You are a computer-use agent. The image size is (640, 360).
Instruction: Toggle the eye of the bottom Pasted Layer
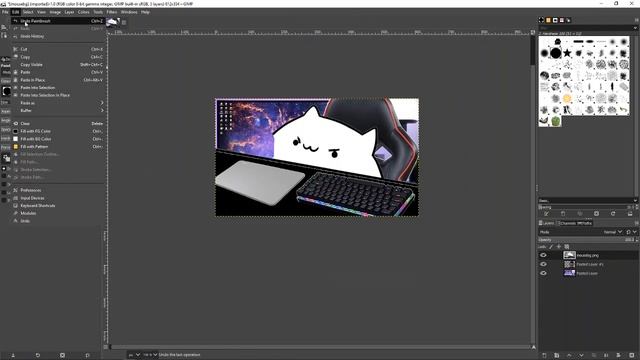[543, 273]
